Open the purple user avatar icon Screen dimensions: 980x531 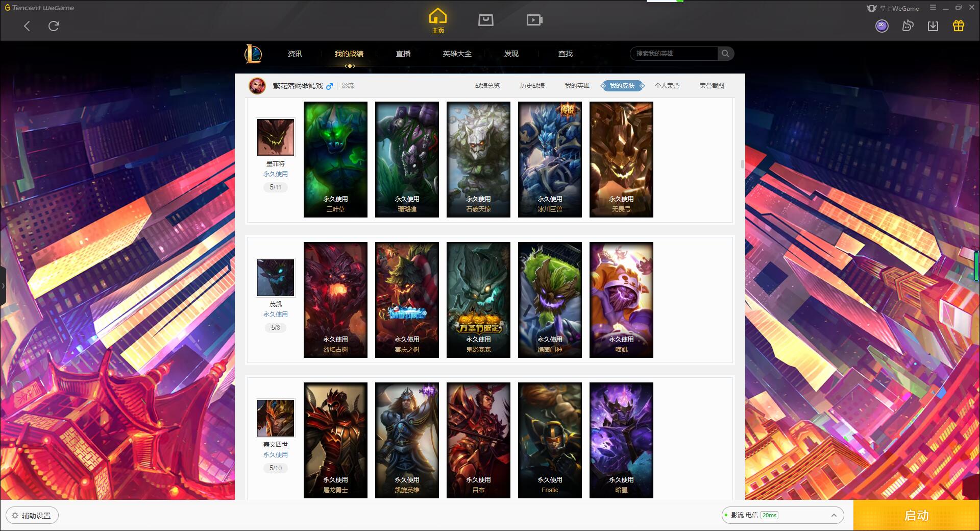[x=881, y=26]
